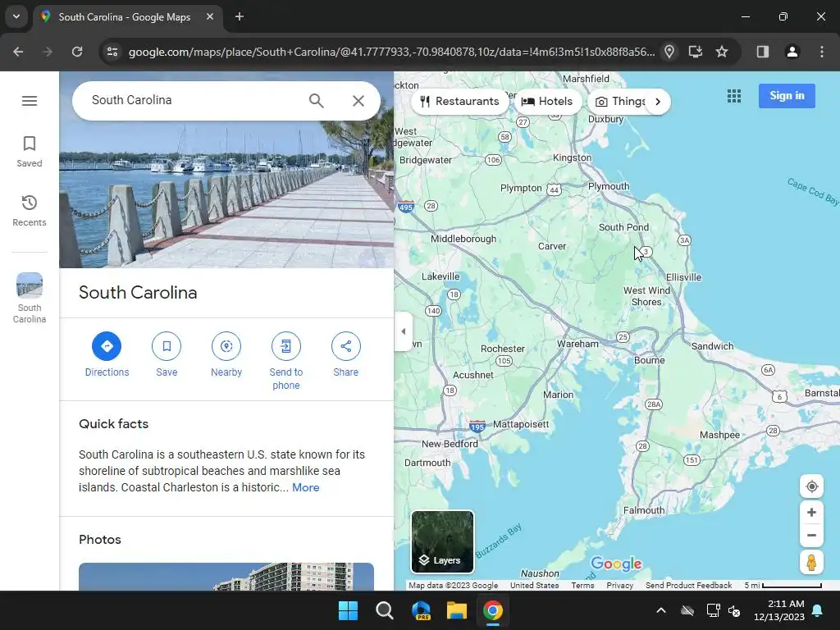Image resolution: width=840 pixels, height=630 pixels.
Task: Open the building photo under Photos
Action: (226, 577)
